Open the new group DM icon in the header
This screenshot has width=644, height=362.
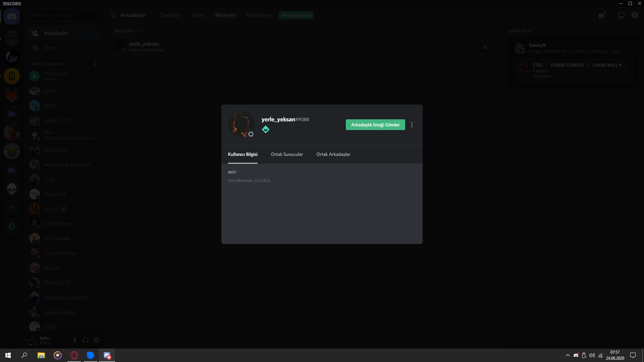click(x=602, y=15)
